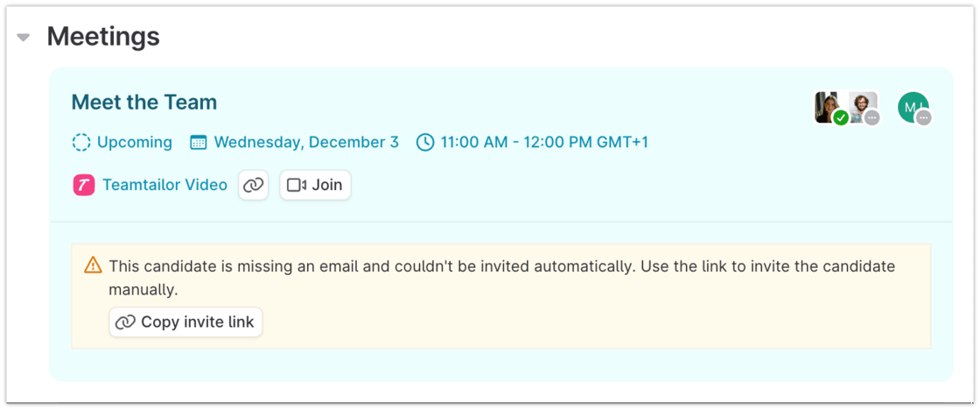
Task: Click the Meetings section heading
Action: coord(103,37)
